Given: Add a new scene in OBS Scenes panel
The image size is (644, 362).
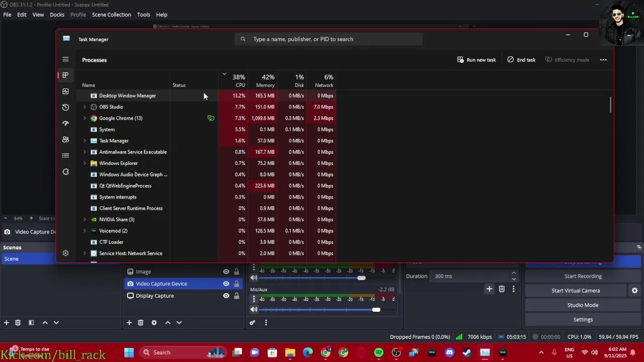Looking at the screenshot, I should pos(7,323).
